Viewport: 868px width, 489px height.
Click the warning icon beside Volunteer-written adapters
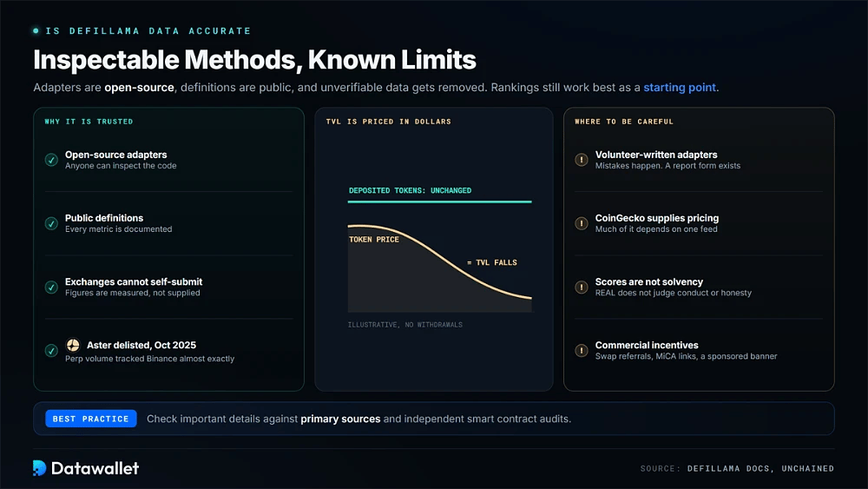582,160
